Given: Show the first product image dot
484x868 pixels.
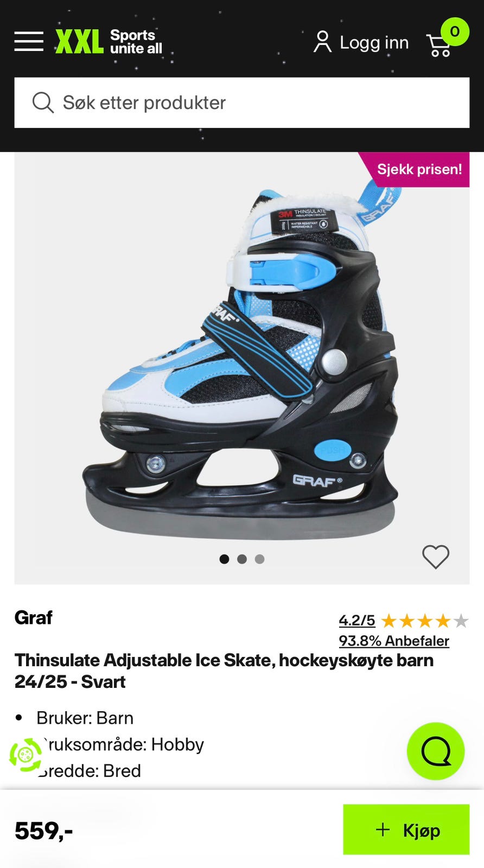Looking at the screenshot, I should (x=224, y=559).
